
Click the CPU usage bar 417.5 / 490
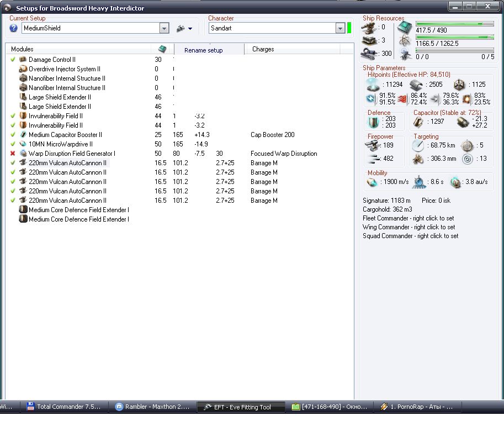coord(454,24)
